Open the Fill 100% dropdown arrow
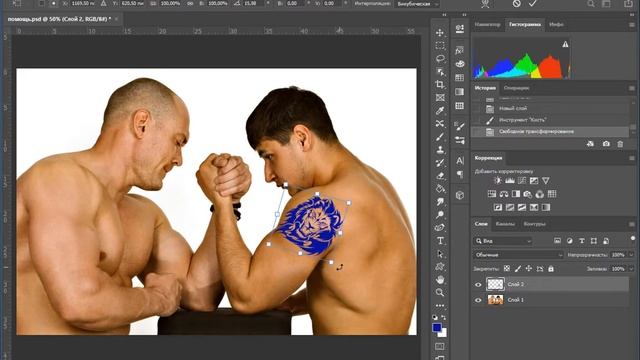This screenshot has width=640, height=360. (x=631, y=269)
